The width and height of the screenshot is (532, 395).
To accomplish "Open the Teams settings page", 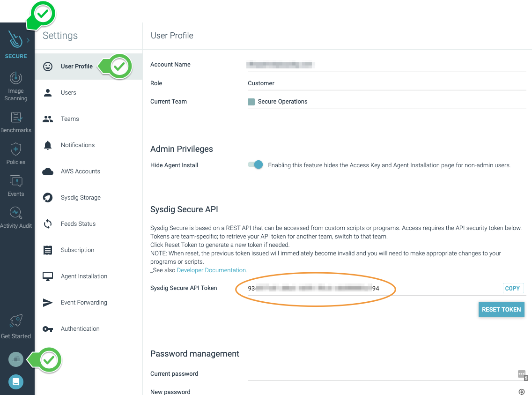I will point(89,119).
